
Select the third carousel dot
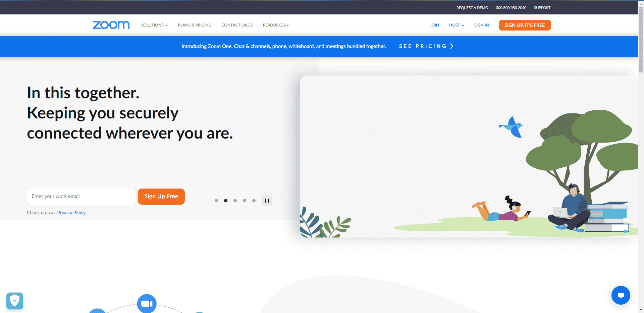235,201
